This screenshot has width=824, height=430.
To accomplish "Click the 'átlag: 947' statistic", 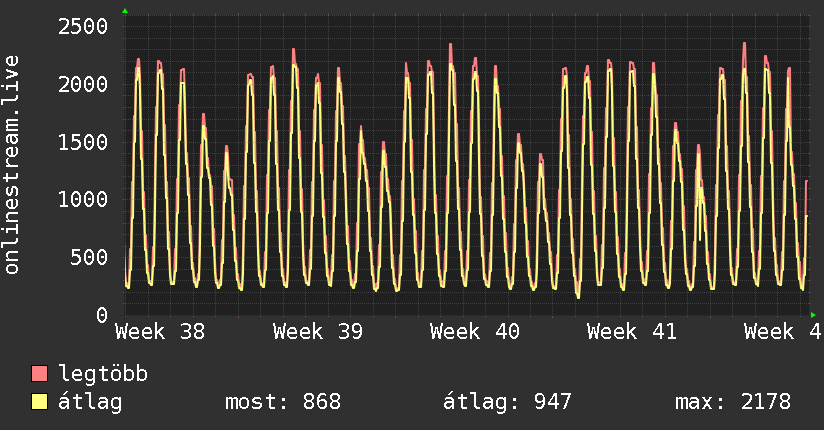I will (507, 402).
